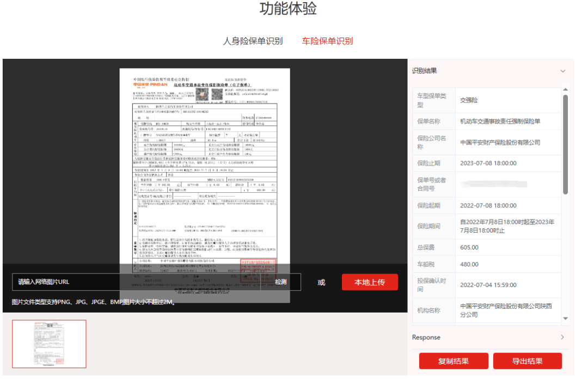The image size is (588, 384).
Task: Click the 识别结果 panel title
Action: [x=425, y=71]
